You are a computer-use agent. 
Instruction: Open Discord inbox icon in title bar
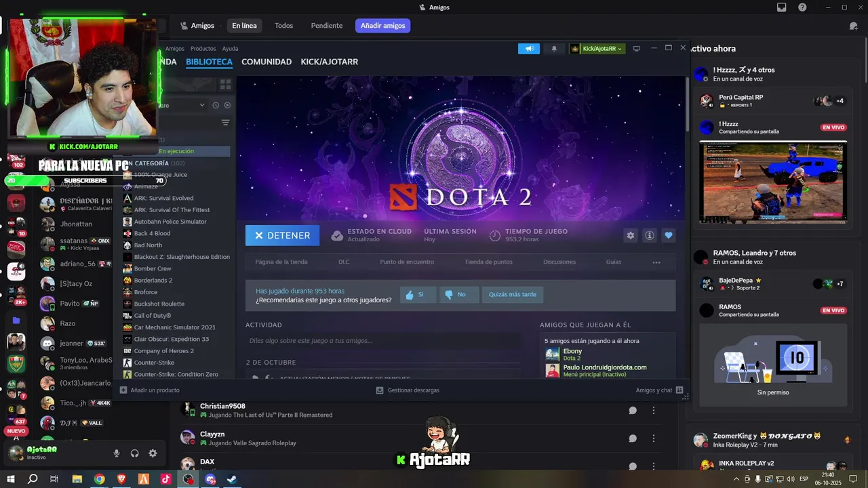pos(782,7)
